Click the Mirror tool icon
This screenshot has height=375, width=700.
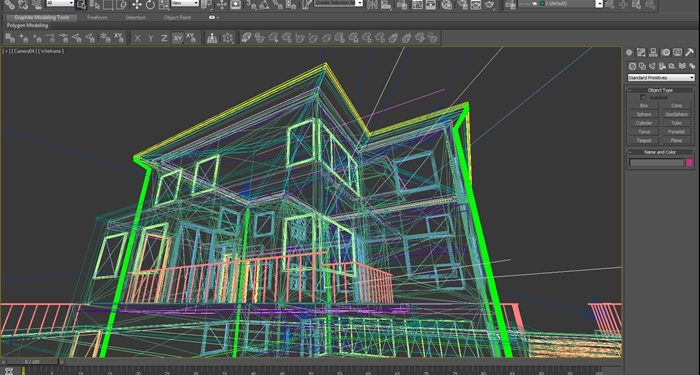372,4
